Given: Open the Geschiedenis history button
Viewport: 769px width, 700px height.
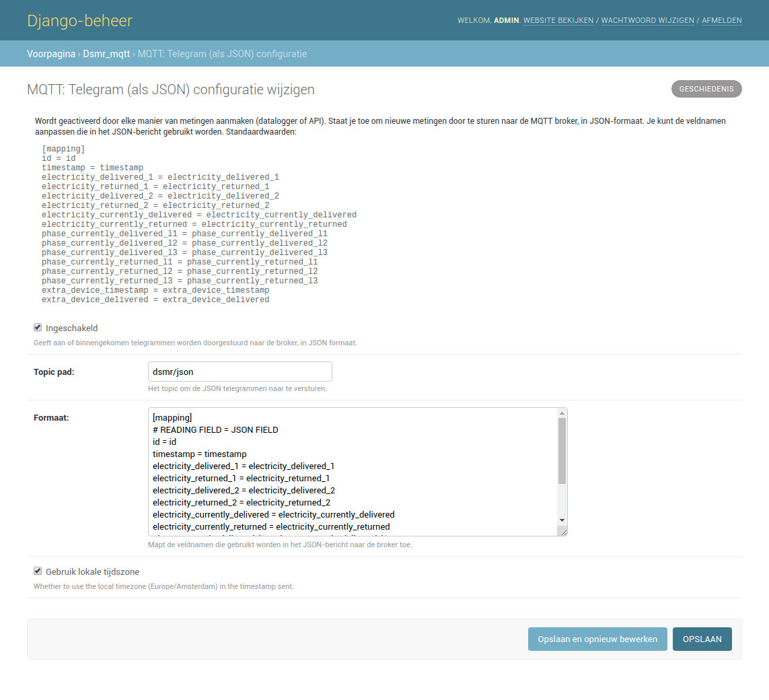Looking at the screenshot, I should [x=706, y=89].
